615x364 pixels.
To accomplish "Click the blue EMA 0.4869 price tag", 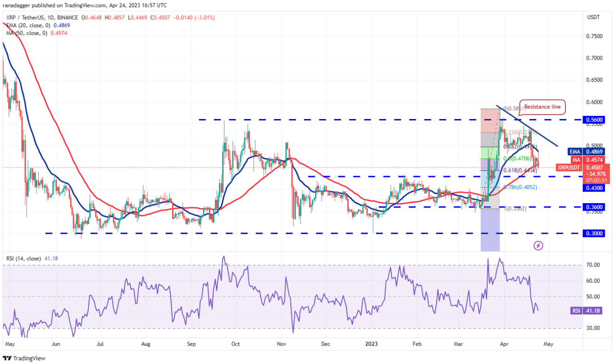I will click(586, 151).
